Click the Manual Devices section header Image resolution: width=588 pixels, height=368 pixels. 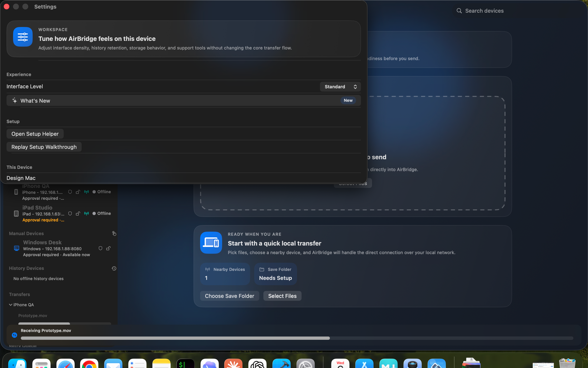pyautogui.click(x=26, y=233)
